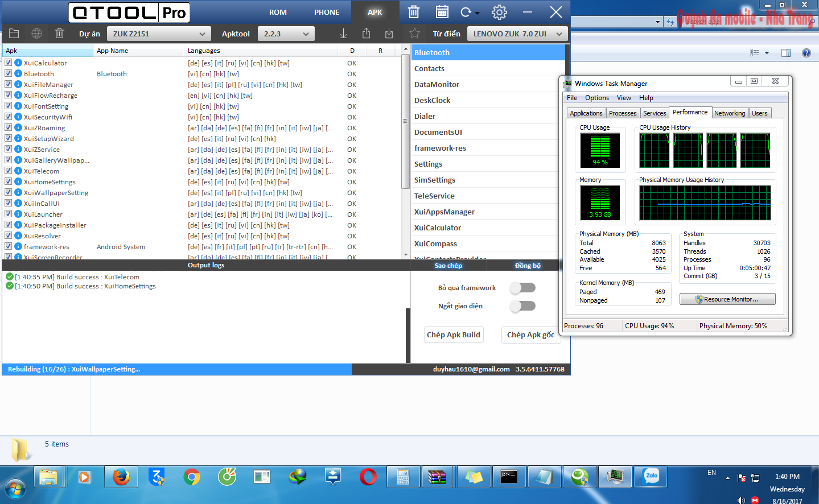
Task: Open Task Manager Options menu
Action: pyautogui.click(x=597, y=98)
